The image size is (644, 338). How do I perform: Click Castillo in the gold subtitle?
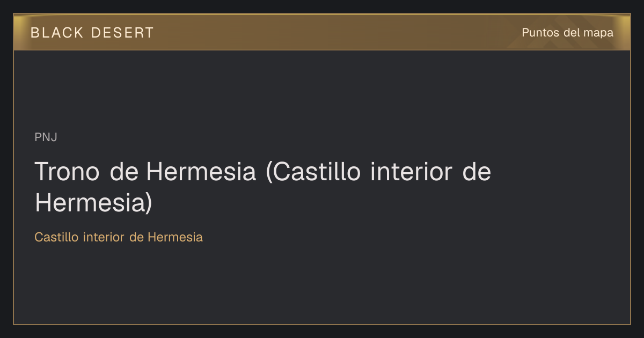57,237
